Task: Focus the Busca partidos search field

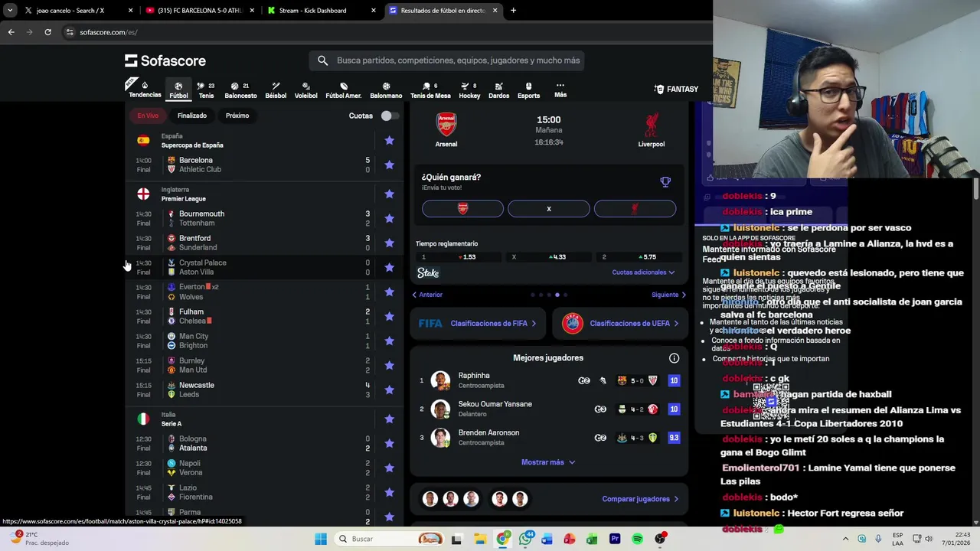Action: click(446, 60)
